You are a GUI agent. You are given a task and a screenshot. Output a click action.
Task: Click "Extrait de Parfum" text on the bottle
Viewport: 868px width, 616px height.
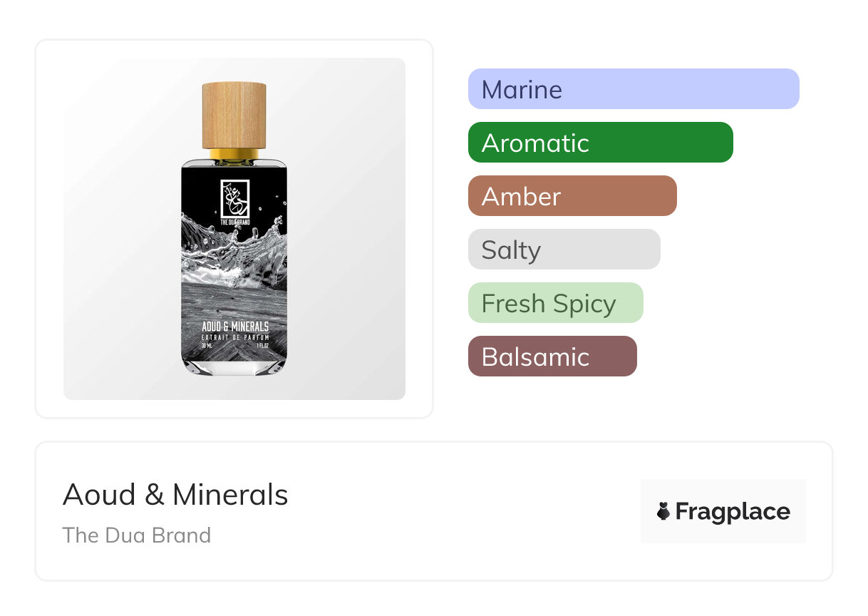coord(234,337)
